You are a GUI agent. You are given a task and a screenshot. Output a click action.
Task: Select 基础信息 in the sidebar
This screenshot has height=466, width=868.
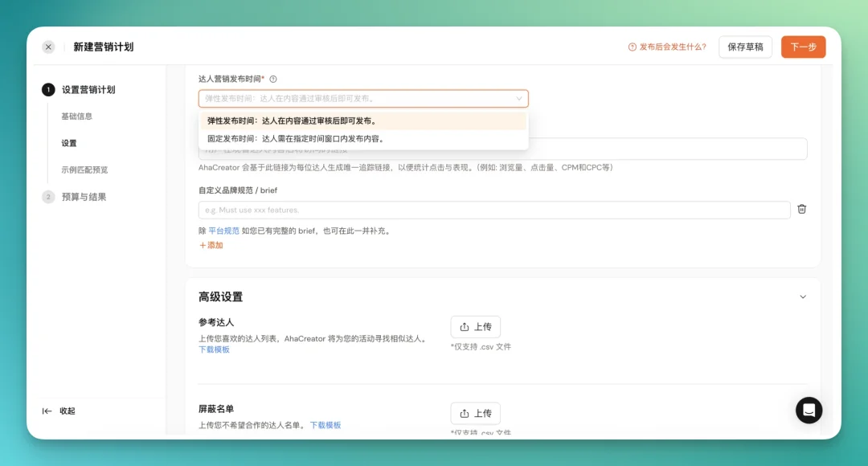coord(78,115)
